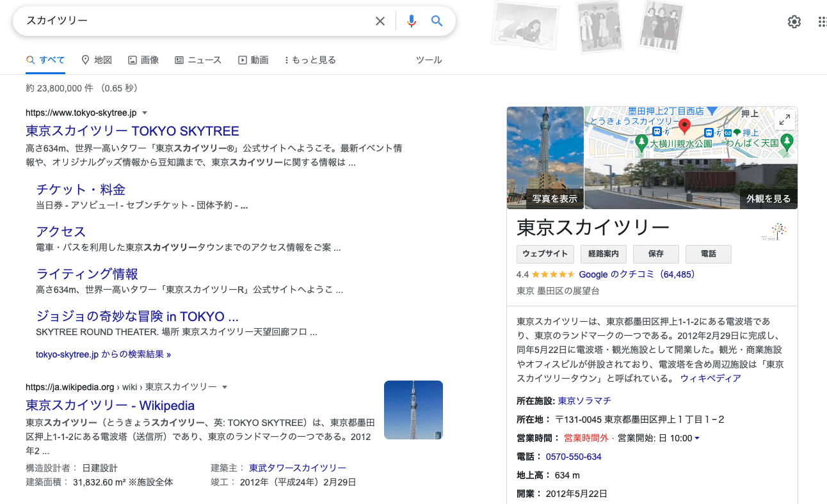Click the 東京 墨田区の展望台 subtitle
Viewport: 827px width, 504px height.
(558, 291)
